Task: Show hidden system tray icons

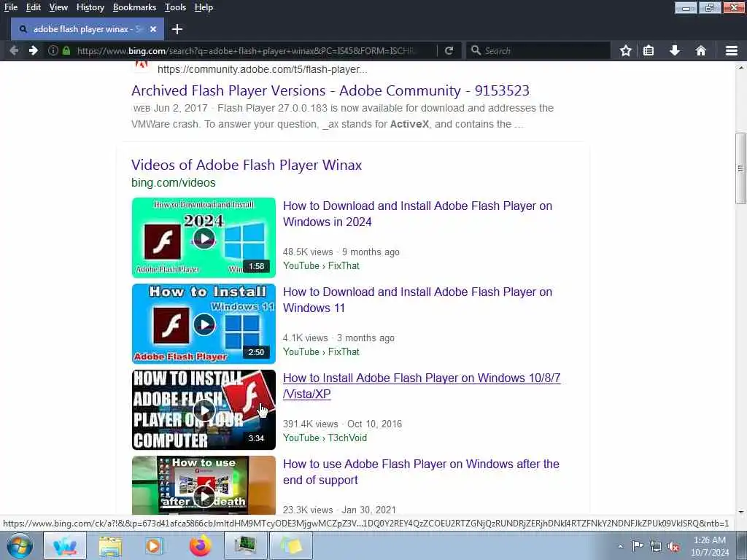Action: pos(620,547)
